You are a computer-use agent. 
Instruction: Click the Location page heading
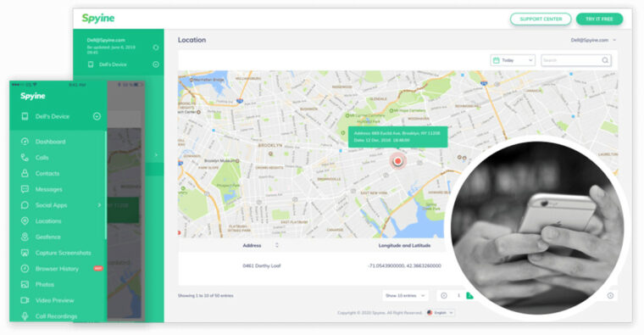click(192, 40)
